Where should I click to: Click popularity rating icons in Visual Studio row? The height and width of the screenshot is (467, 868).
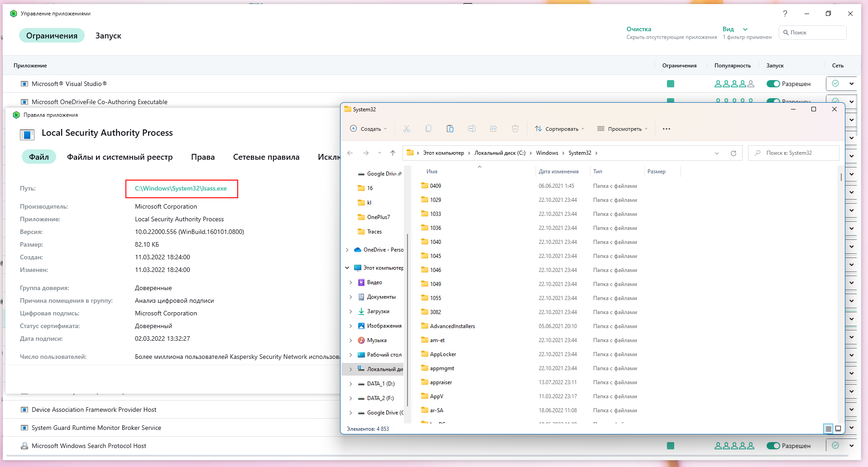click(734, 84)
